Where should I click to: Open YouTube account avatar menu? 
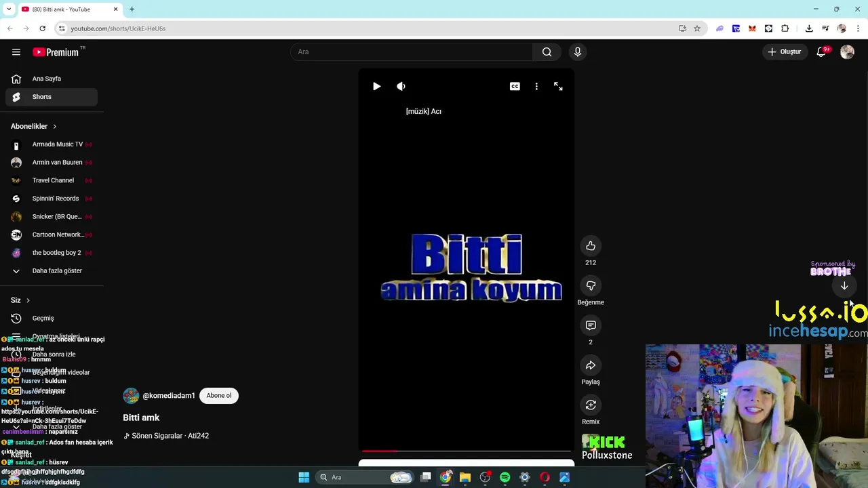pyautogui.click(x=847, y=52)
